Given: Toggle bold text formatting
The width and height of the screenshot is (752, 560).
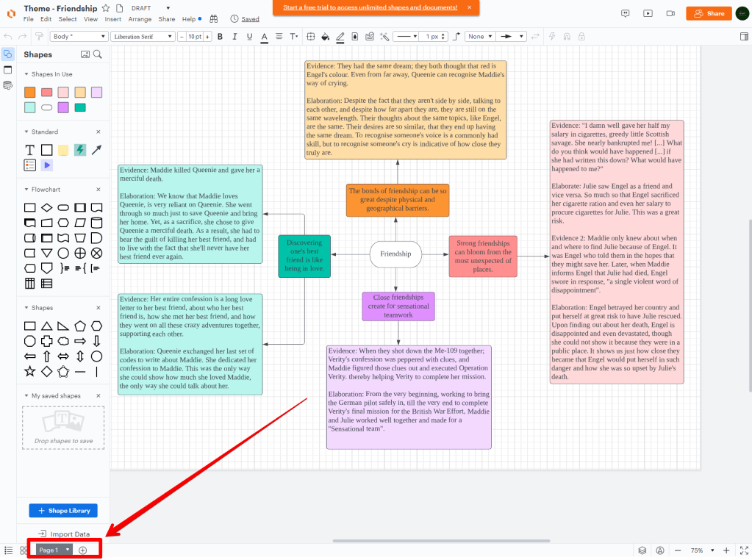Looking at the screenshot, I should pyautogui.click(x=221, y=36).
